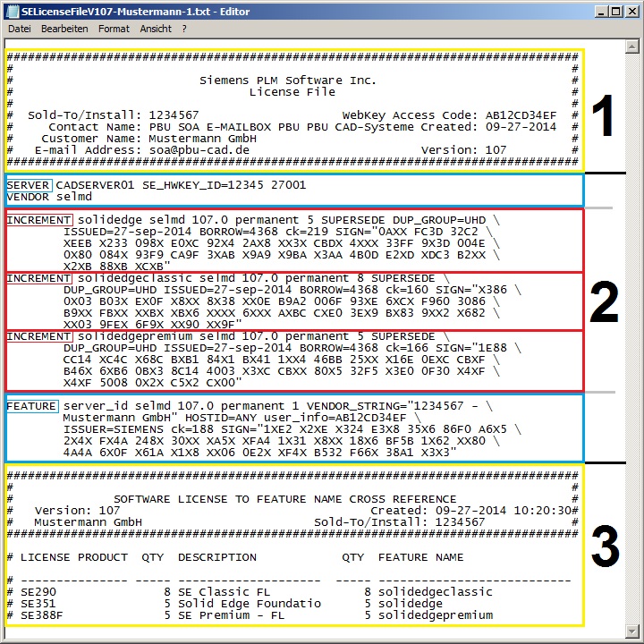Click 'SOFTWARE LICENSE TO FEATURE NAME CROSS REFERENCE'
Viewport: 644px width, 644px height.
click(285, 499)
